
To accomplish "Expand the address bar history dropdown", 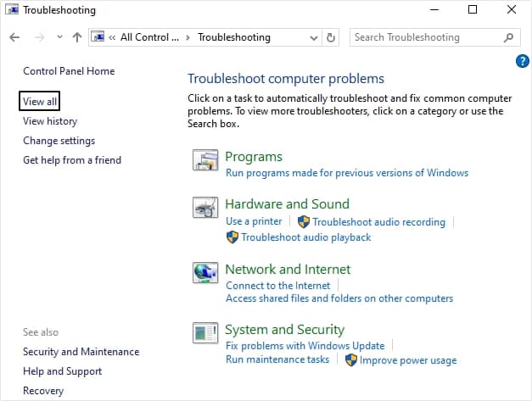I will (x=314, y=38).
